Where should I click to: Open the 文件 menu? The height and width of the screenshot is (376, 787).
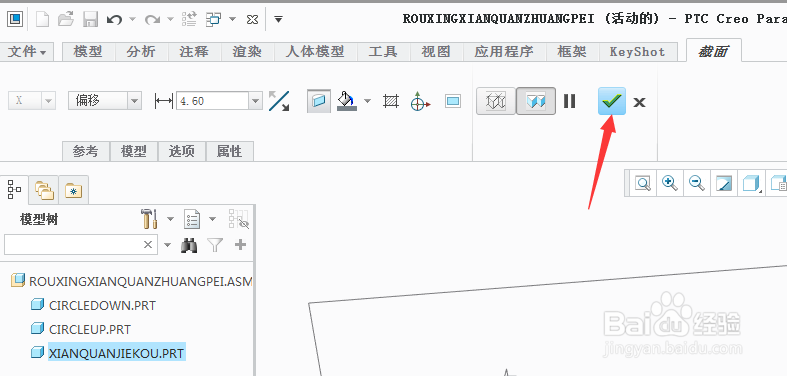pos(27,52)
